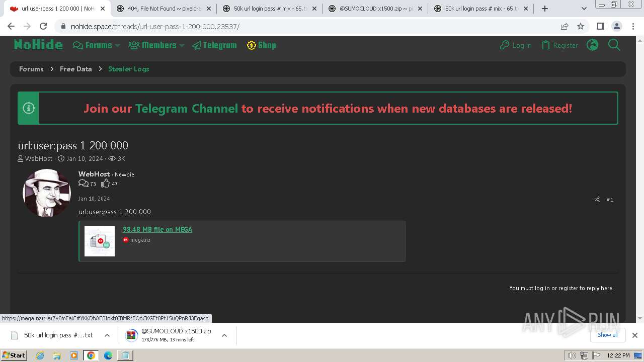Switch to last 50k url login pass tab
The height and width of the screenshot is (362, 644).
click(480, 9)
